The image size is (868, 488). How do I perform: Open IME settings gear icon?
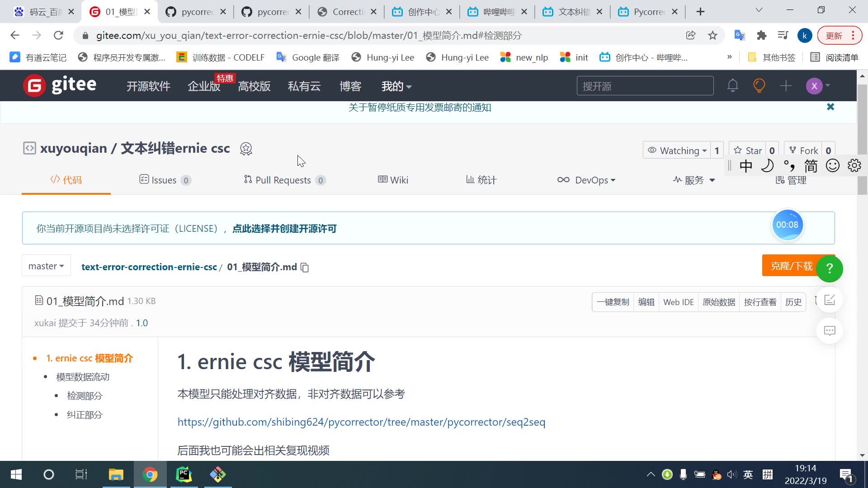pyautogui.click(x=854, y=166)
